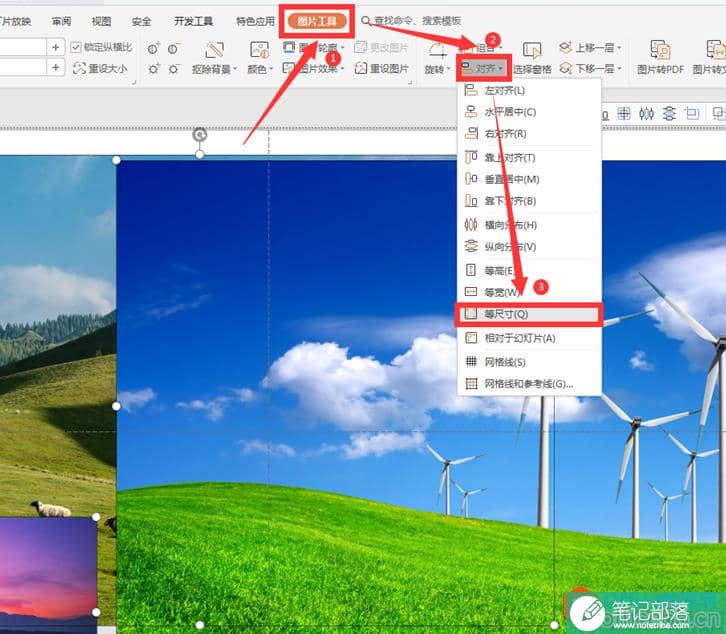Expand the 上移一层 dropdown arrow
The height and width of the screenshot is (634, 726).
coord(619,48)
